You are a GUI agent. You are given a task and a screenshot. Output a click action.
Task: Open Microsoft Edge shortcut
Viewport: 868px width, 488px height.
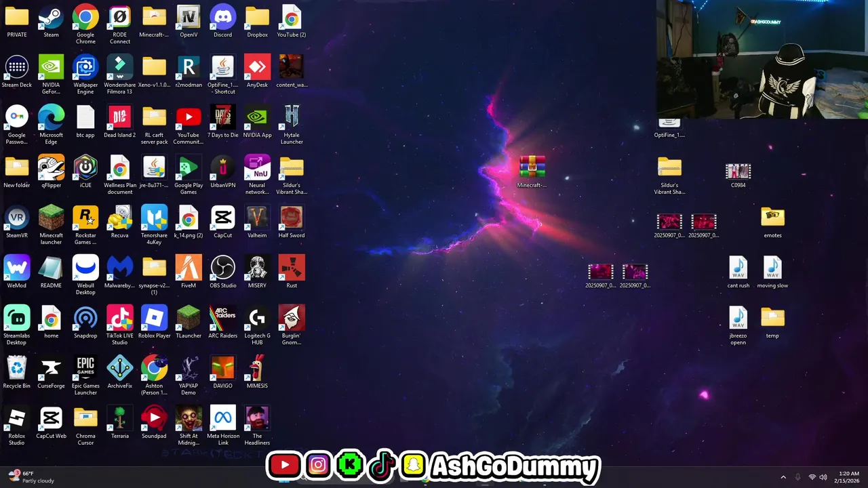[51, 125]
